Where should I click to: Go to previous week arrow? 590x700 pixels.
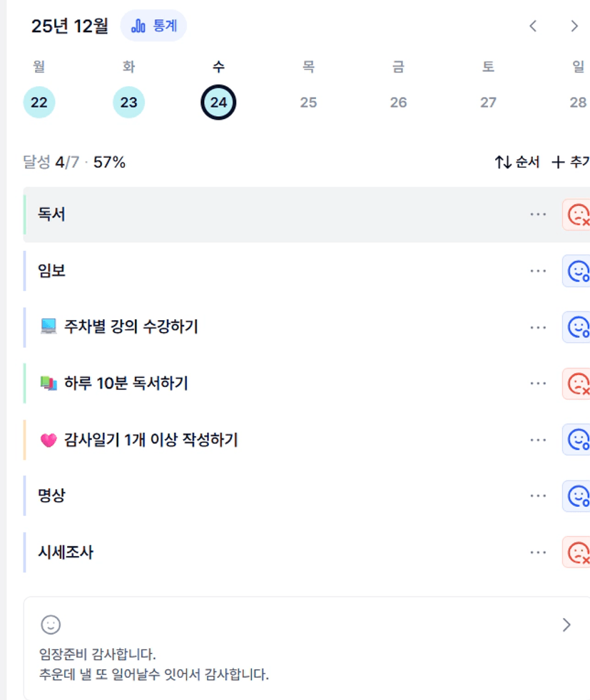533,26
